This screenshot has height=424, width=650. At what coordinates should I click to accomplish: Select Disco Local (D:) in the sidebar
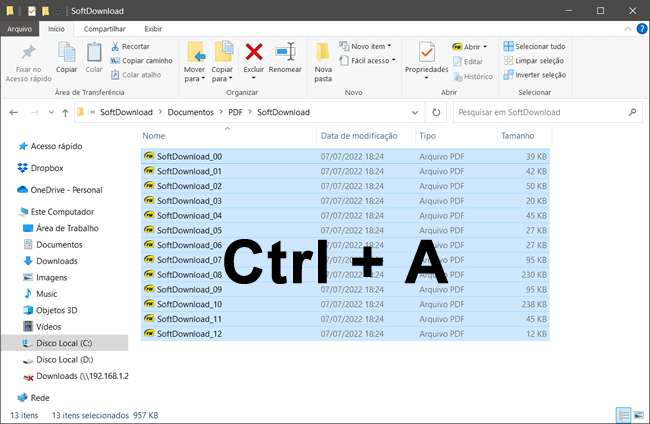coord(64,359)
